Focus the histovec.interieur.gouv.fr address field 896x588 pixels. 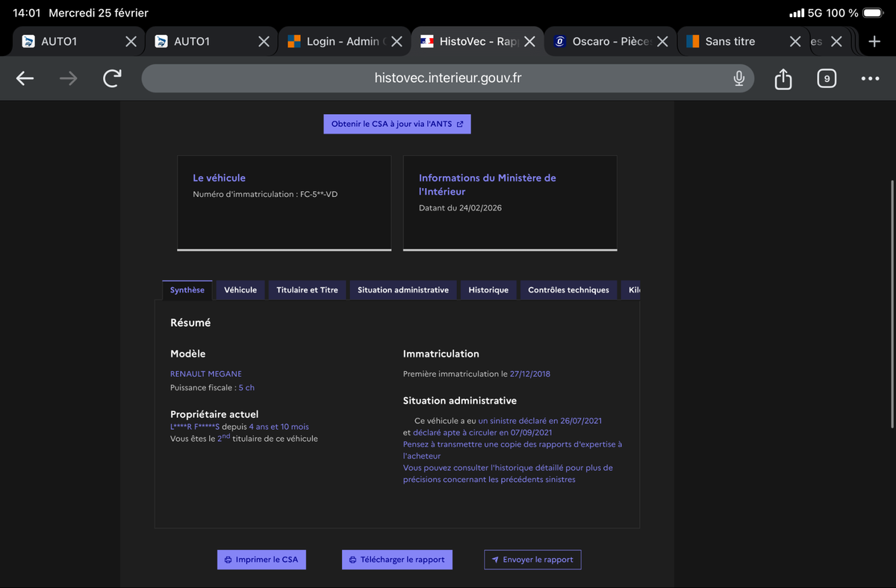(447, 78)
